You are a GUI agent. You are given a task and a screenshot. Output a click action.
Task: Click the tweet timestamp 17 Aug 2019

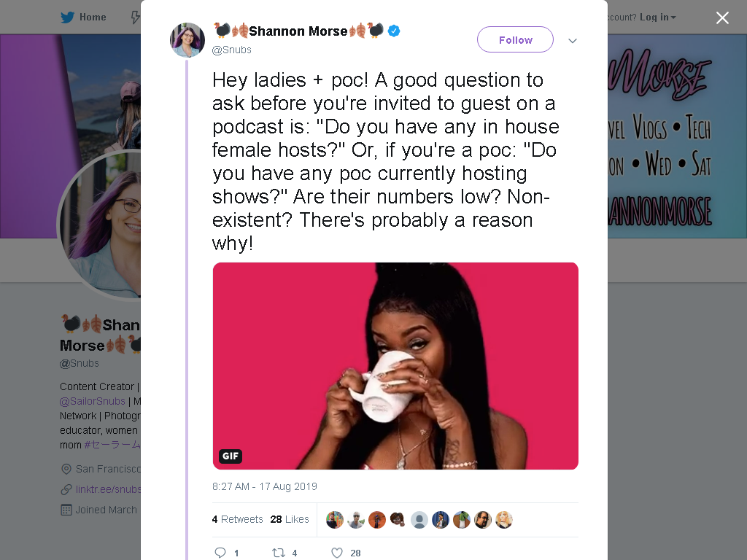[x=264, y=486]
